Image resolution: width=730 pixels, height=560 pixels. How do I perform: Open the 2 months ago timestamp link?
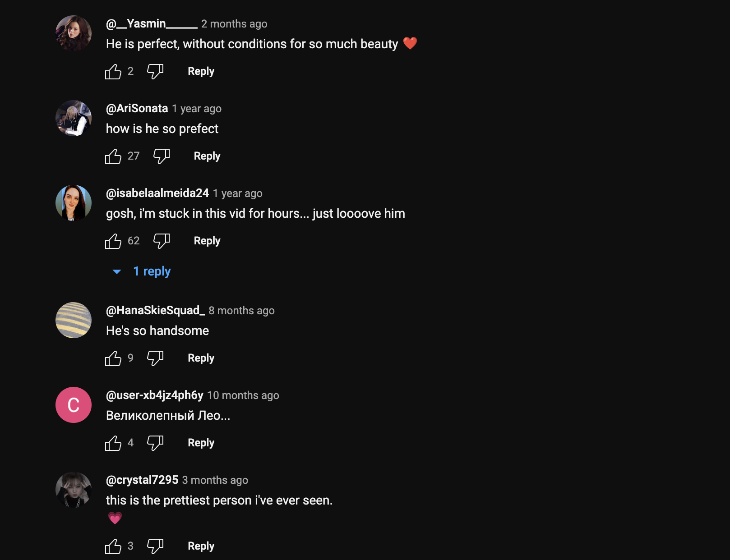click(x=234, y=23)
